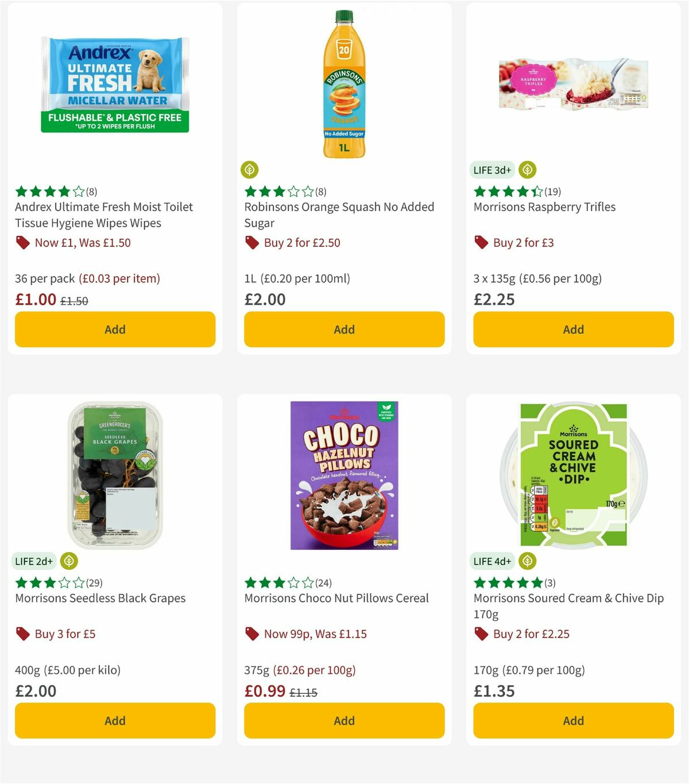
Task: Open the Robinsons Orange Squash product title link
Action: (x=338, y=215)
